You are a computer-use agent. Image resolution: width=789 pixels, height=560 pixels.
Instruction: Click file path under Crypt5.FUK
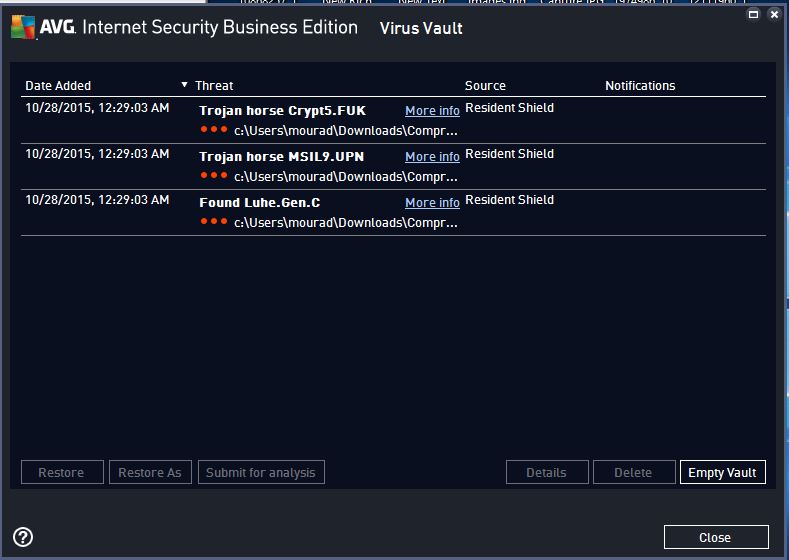346,131
